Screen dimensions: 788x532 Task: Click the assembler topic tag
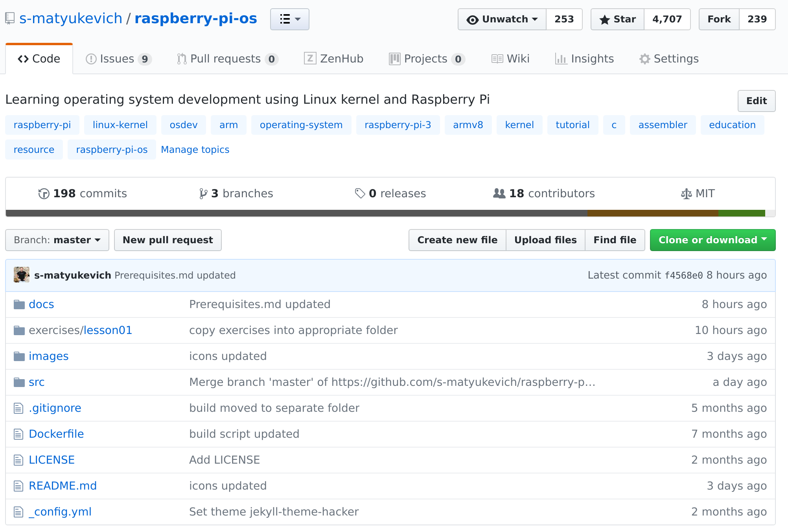663,125
